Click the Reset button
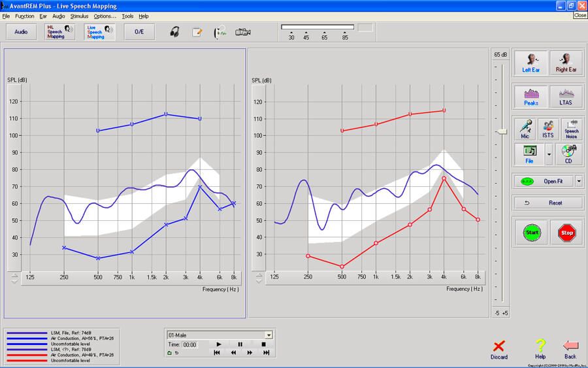This screenshot has height=368, width=588. pos(547,203)
